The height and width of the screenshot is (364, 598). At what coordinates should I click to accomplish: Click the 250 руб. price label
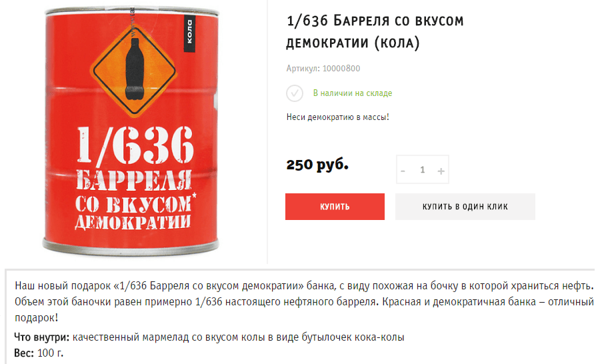[x=317, y=165]
